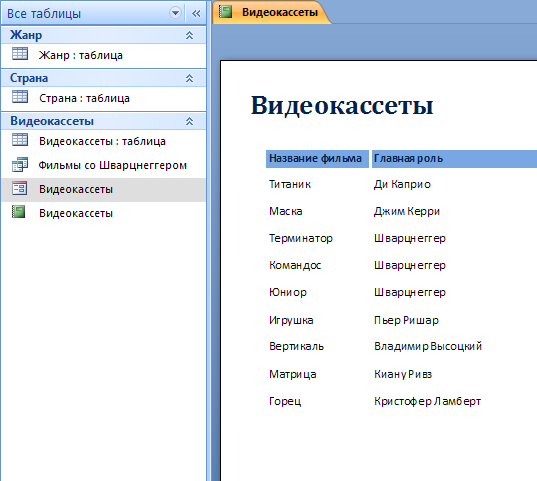Click the Матрица film name

point(292,374)
